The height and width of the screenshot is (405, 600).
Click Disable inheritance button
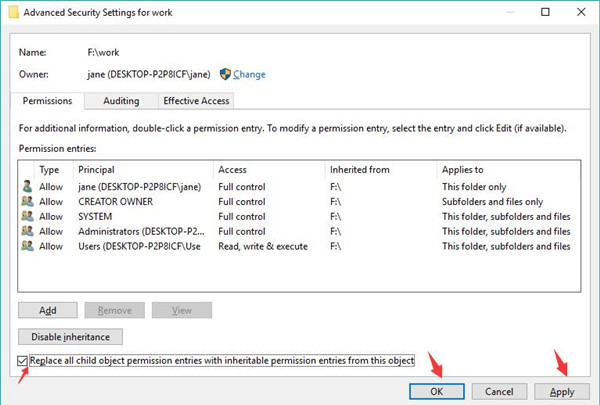point(70,337)
